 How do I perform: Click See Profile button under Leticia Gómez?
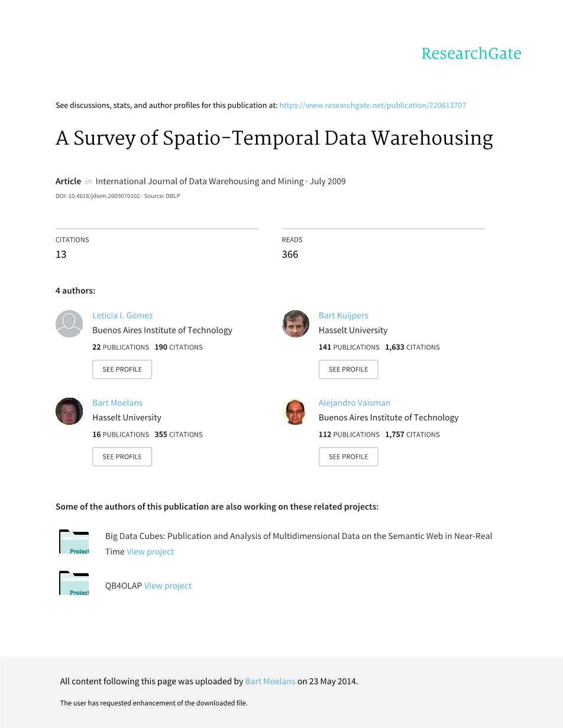[122, 369]
